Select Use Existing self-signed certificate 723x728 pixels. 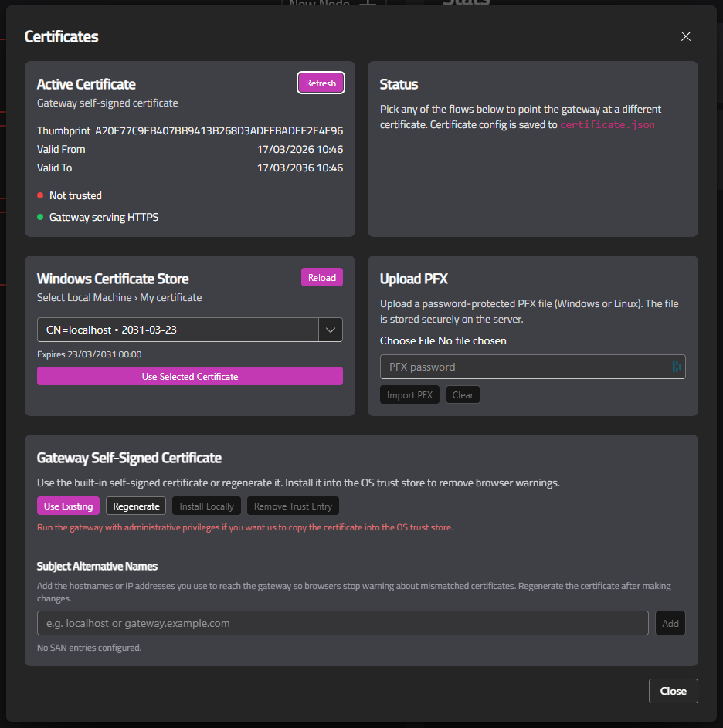pos(68,506)
